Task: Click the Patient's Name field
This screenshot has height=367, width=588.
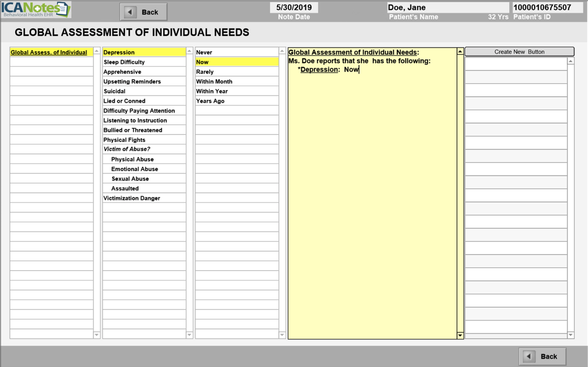Action: pos(447,7)
